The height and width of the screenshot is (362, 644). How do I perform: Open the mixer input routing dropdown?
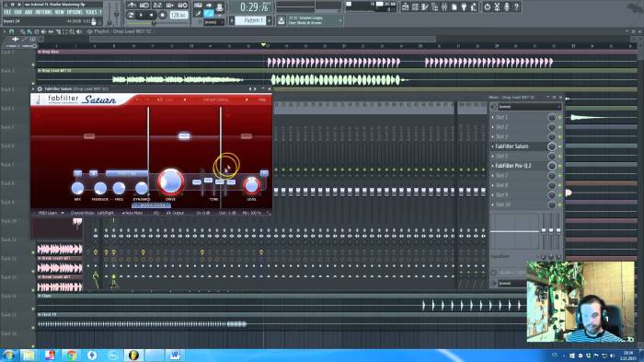[529, 107]
